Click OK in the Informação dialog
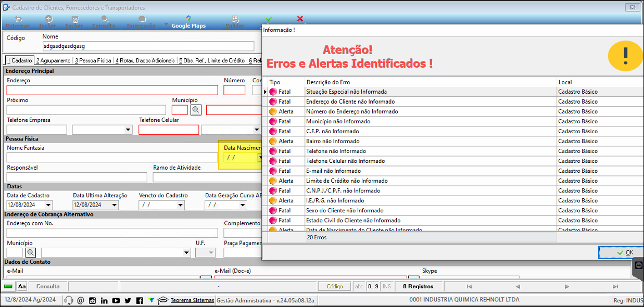This screenshot has width=644, height=307. click(621, 252)
